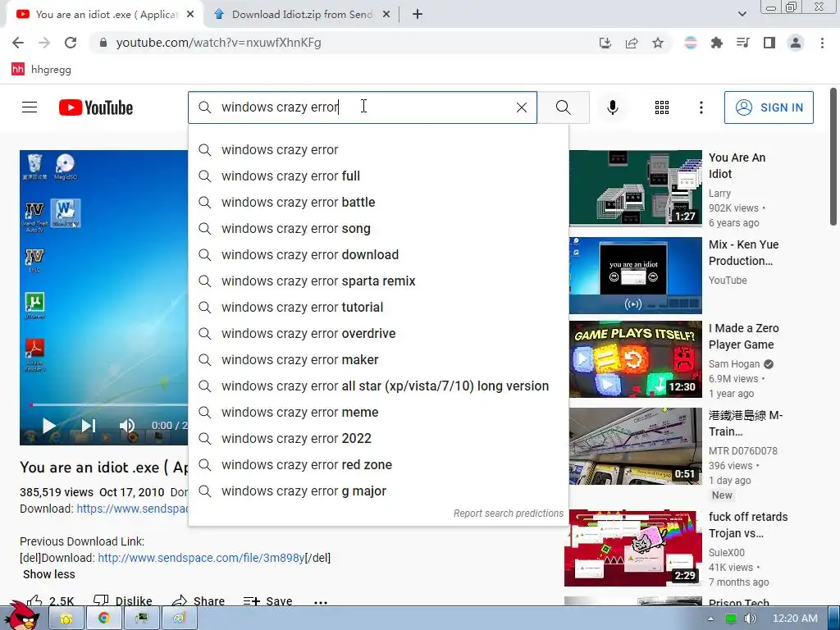Click the SIGN IN button

point(769,107)
